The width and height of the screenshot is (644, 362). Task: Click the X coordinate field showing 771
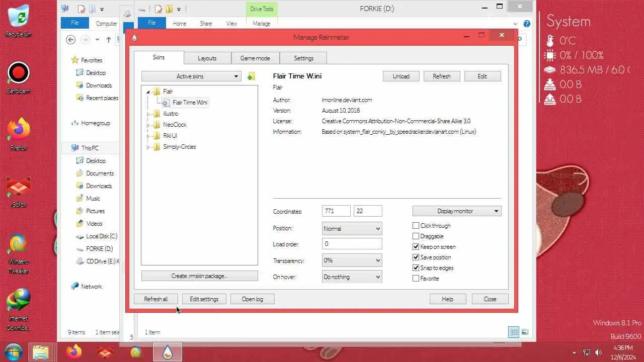click(336, 211)
